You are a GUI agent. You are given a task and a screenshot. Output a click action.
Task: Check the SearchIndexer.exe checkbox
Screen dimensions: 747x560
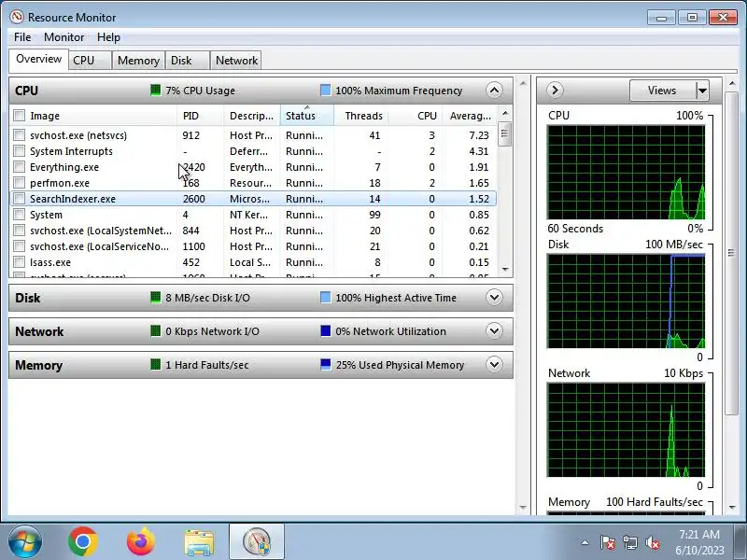(x=19, y=199)
